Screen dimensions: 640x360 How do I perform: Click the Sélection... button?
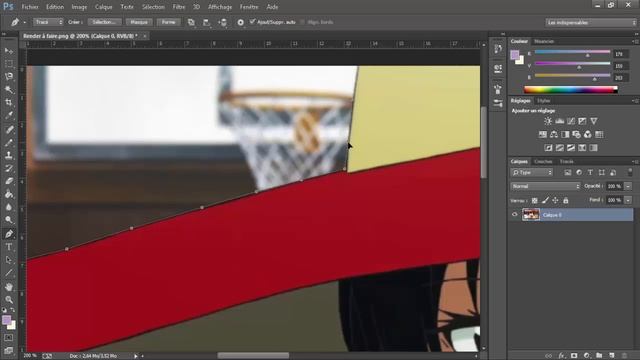(x=104, y=22)
